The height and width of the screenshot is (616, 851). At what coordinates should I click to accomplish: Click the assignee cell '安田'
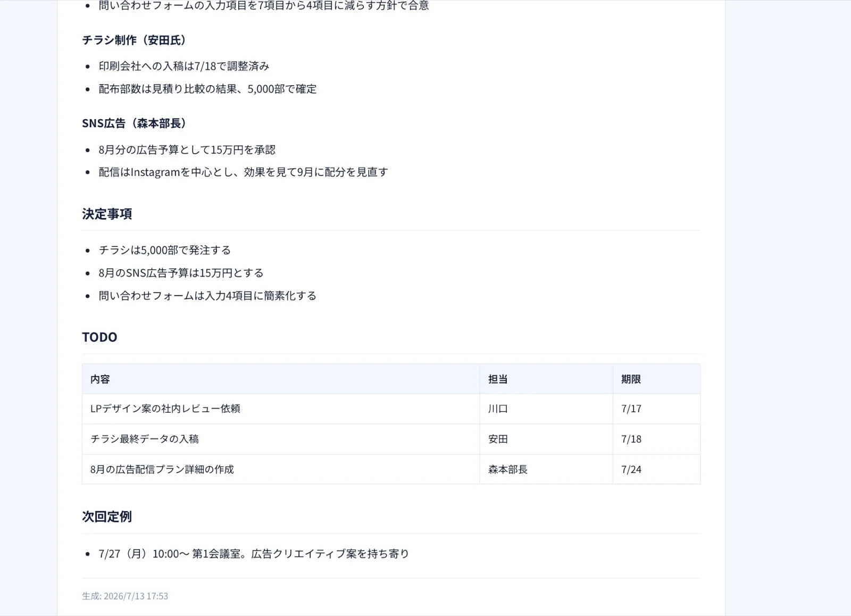(546, 439)
